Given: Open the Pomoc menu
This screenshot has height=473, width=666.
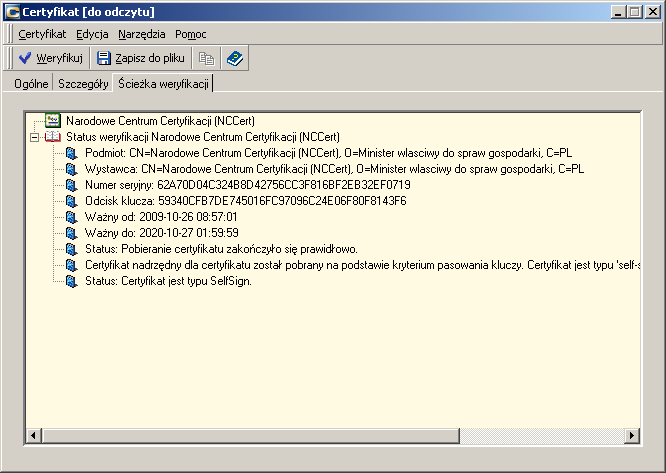Looking at the screenshot, I should pyautogui.click(x=191, y=34).
